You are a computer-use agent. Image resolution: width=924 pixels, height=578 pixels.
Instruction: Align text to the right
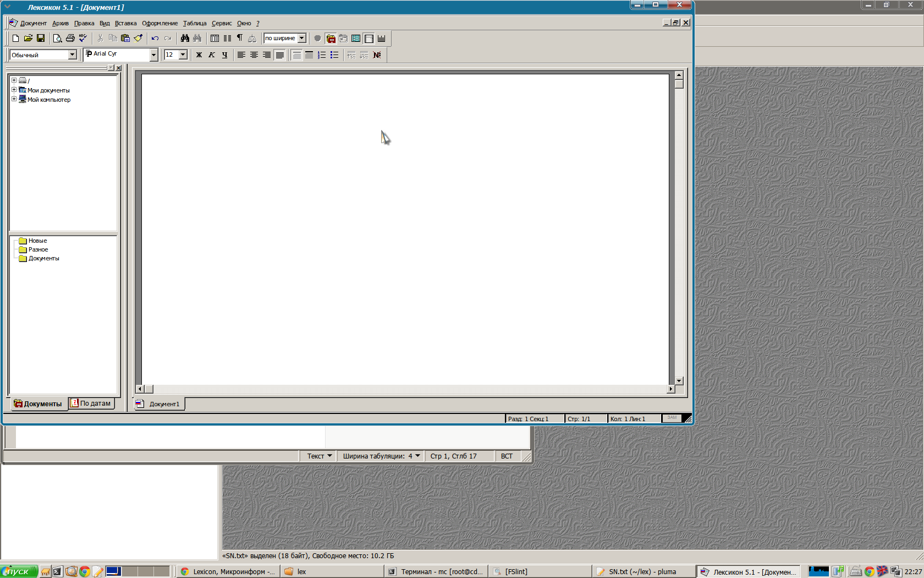pyautogui.click(x=266, y=55)
